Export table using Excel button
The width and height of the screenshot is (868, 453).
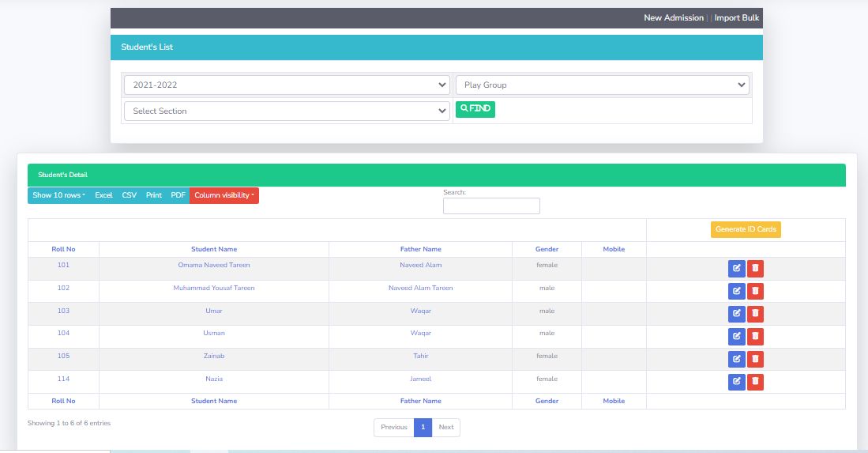(103, 195)
